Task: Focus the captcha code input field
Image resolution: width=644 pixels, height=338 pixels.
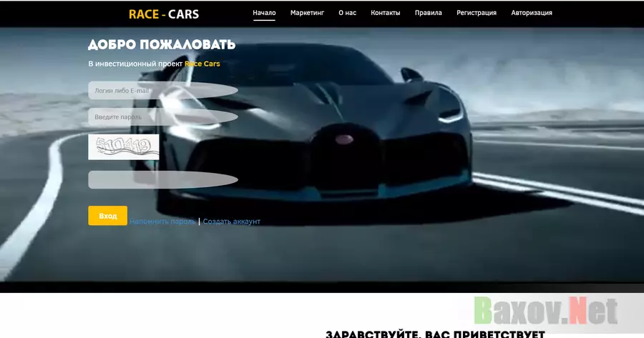Action: (x=163, y=179)
